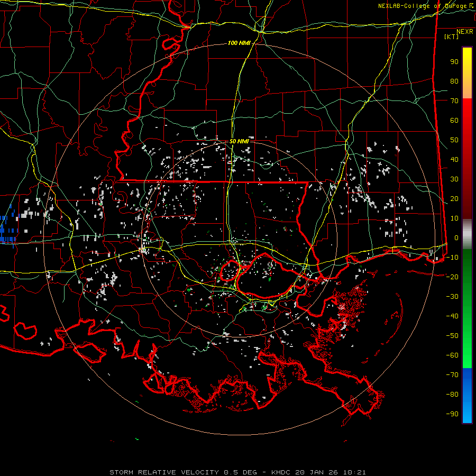This screenshot has width=476, height=476.
Task: Click the 70 value on velocity scale
Action: (454, 101)
